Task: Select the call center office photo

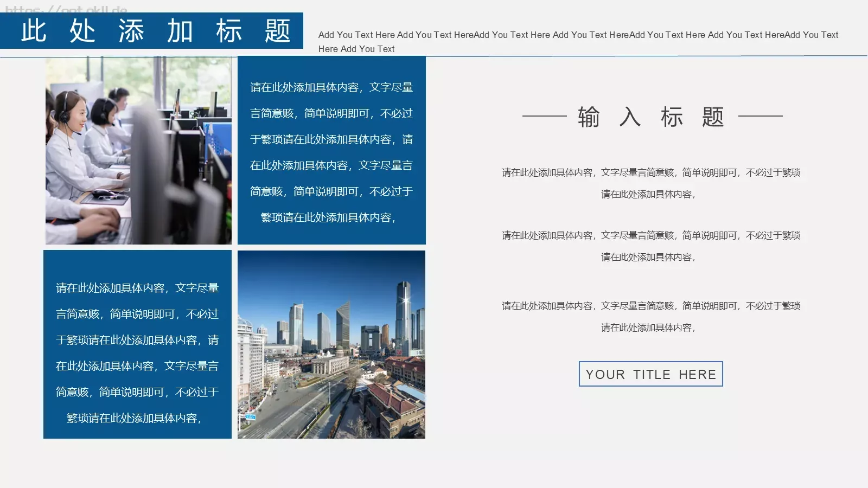Action: [138, 150]
